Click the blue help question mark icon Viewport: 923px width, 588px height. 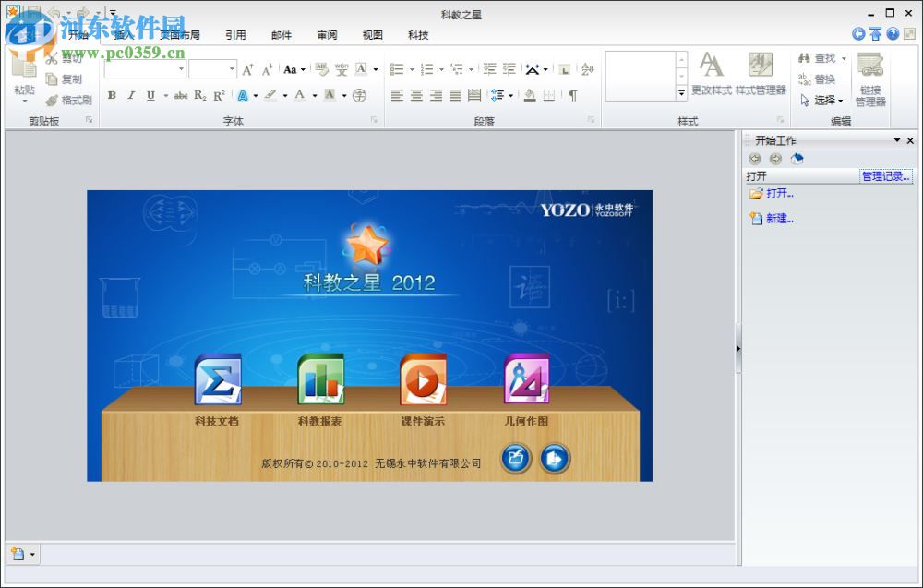tap(893, 34)
